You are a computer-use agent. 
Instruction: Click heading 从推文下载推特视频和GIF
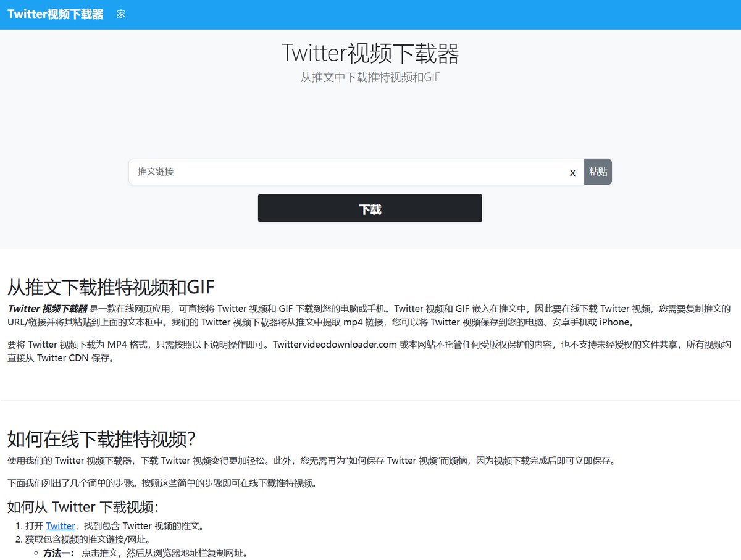[111, 288]
